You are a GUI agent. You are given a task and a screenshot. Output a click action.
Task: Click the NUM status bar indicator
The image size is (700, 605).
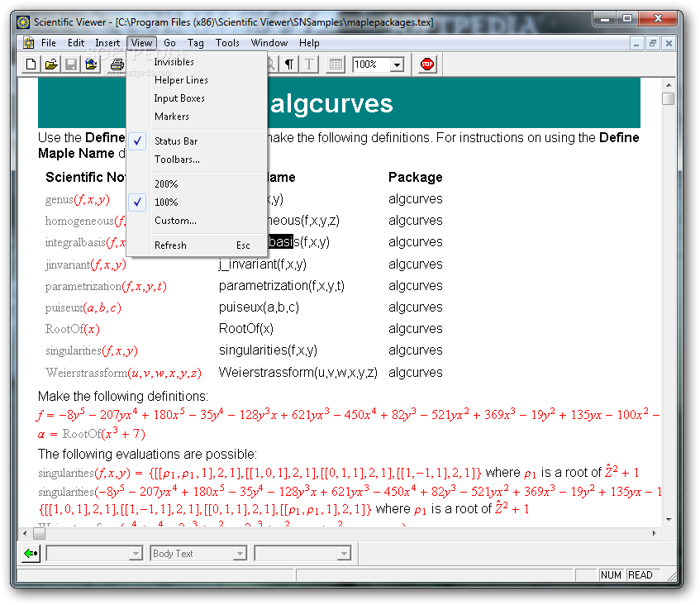[x=611, y=574]
